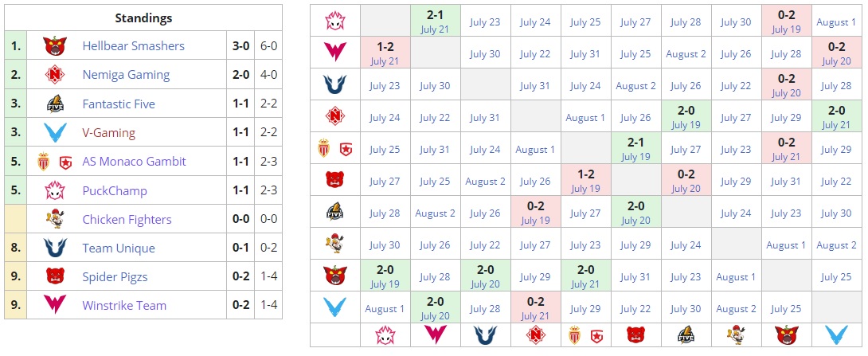Open the Hellbear Smashers team link
The height and width of the screenshot is (356, 868).
133,46
